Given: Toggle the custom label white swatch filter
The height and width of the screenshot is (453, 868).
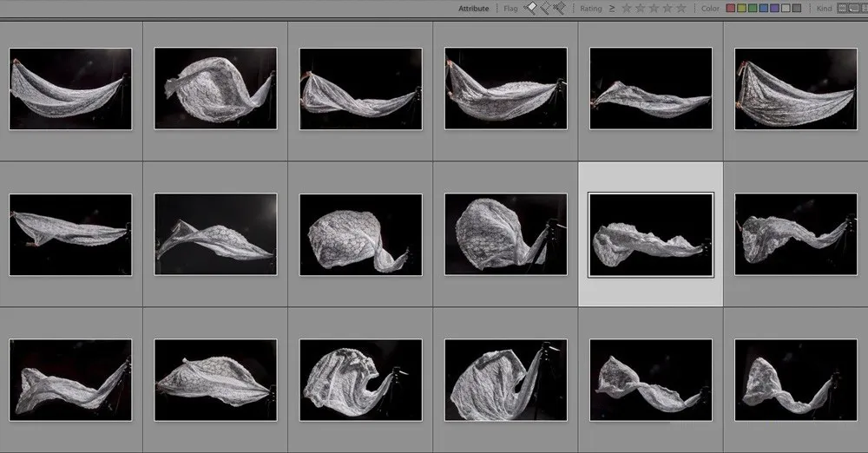Looking at the screenshot, I should (x=786, y=9).
